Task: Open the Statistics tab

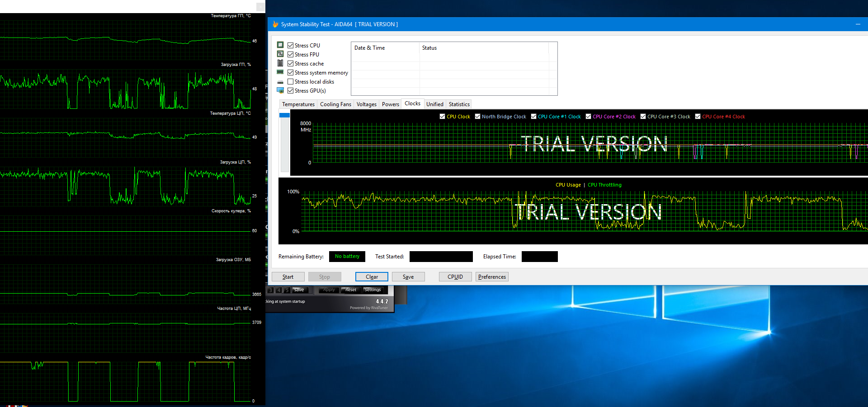Action: click(459, 104)
